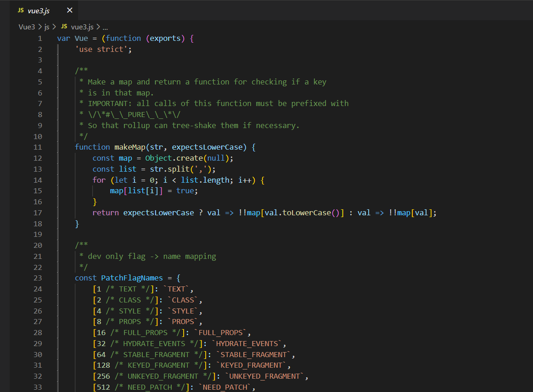Open the Vue3 breadcrumb folder

tap(27, 27)
